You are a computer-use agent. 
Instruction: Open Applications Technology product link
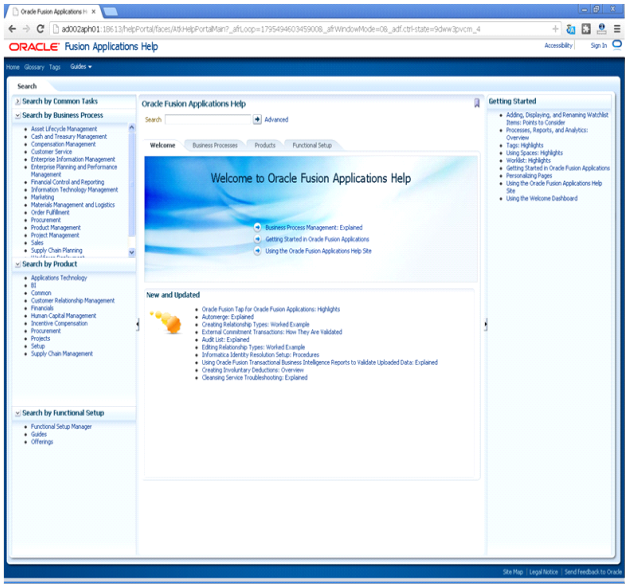59,278
